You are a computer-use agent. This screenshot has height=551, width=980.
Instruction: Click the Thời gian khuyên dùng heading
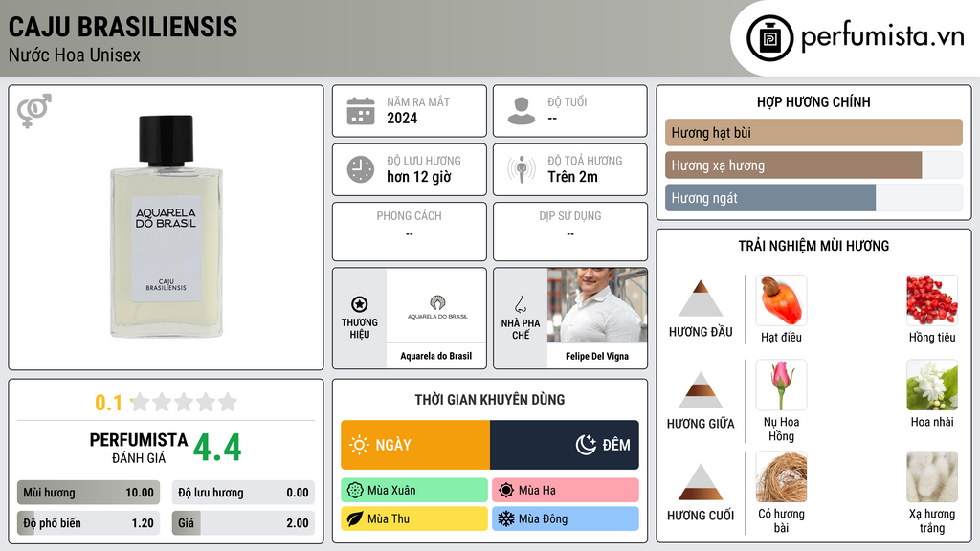tap(490, 399)
